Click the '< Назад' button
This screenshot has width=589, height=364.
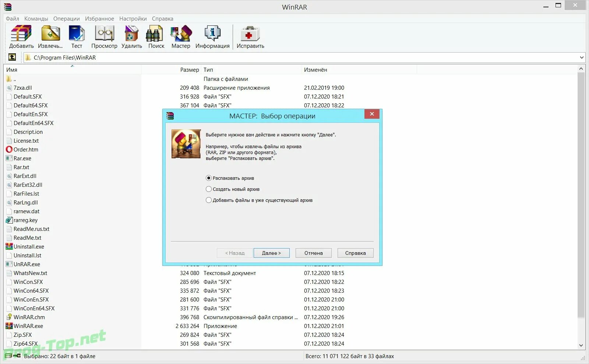(x=235, y=253)
